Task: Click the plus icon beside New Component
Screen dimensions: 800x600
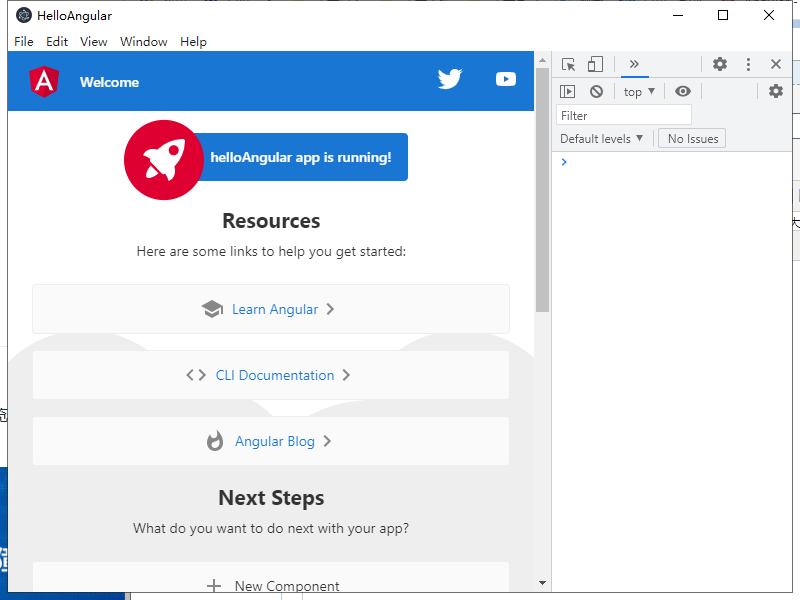Action: pos(214,586)
